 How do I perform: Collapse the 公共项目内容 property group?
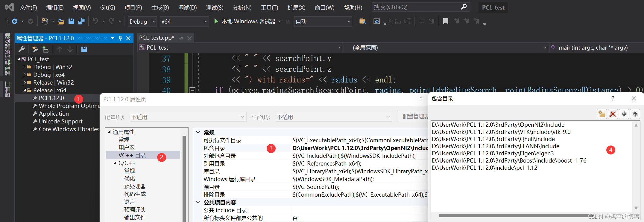pos(198,202)
